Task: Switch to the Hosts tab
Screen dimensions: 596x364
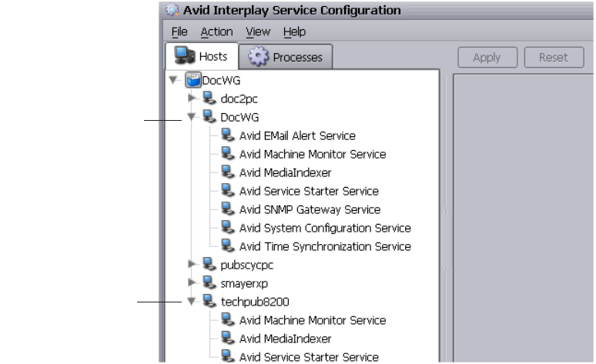Action: click(202, 56)
